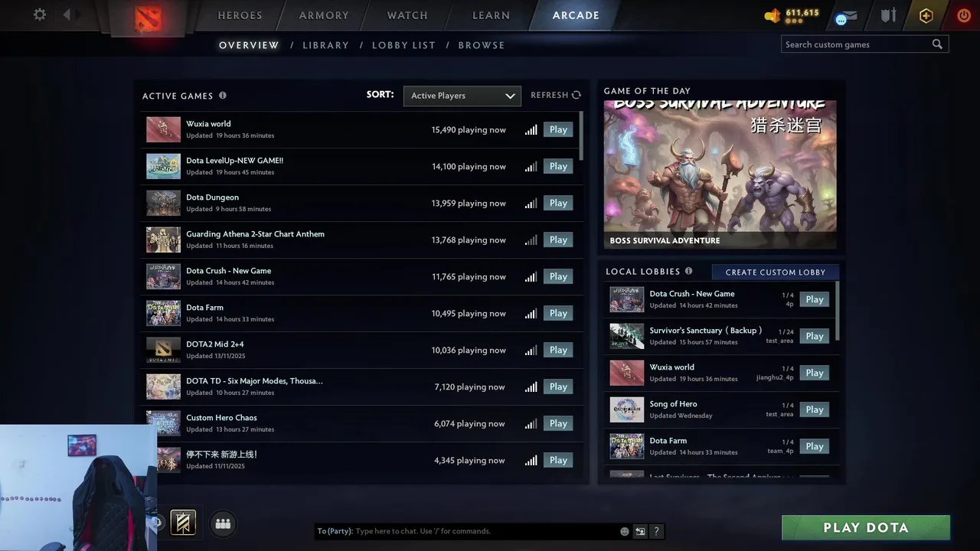Switch to Library sub-tab
Image resolution: width=980 pixels, height=551 pixels.
point(325,45)
